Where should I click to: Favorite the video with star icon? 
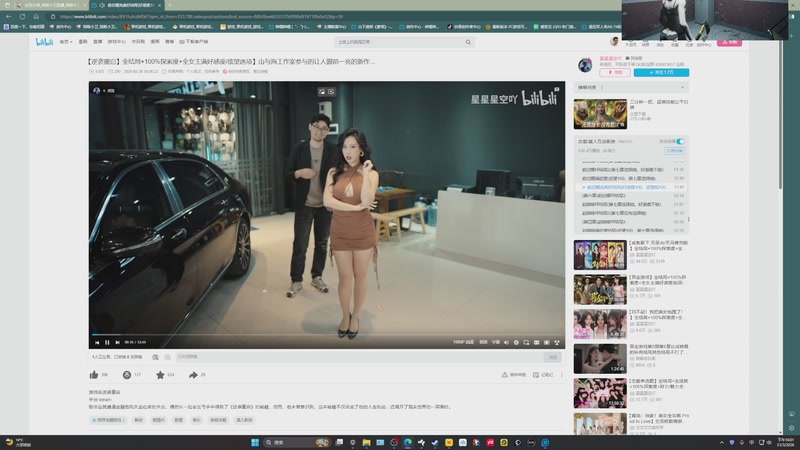coord(160,375)
